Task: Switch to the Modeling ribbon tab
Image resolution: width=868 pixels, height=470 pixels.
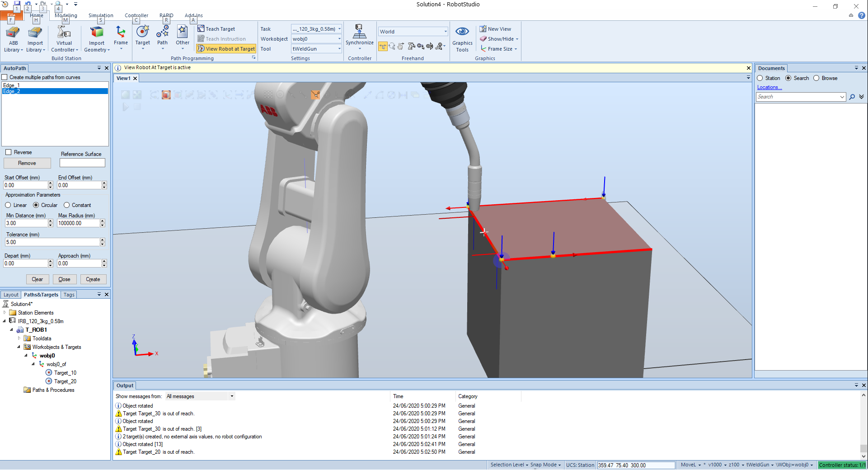Action: (66, 15)
